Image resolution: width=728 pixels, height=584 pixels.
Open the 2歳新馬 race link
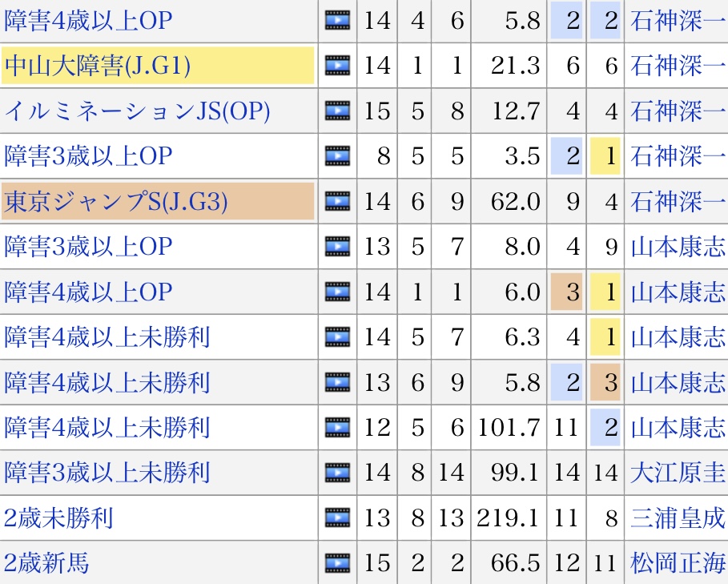(46, 563)
